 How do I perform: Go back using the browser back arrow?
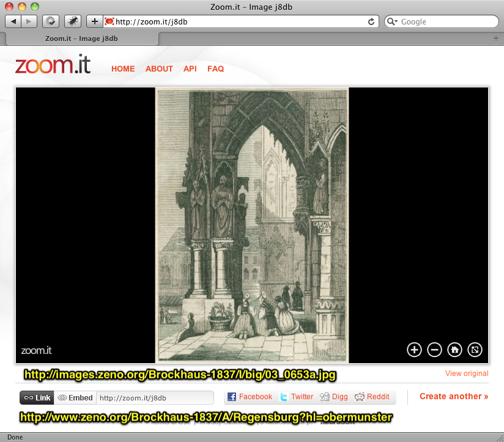click(x=13, y=21)
